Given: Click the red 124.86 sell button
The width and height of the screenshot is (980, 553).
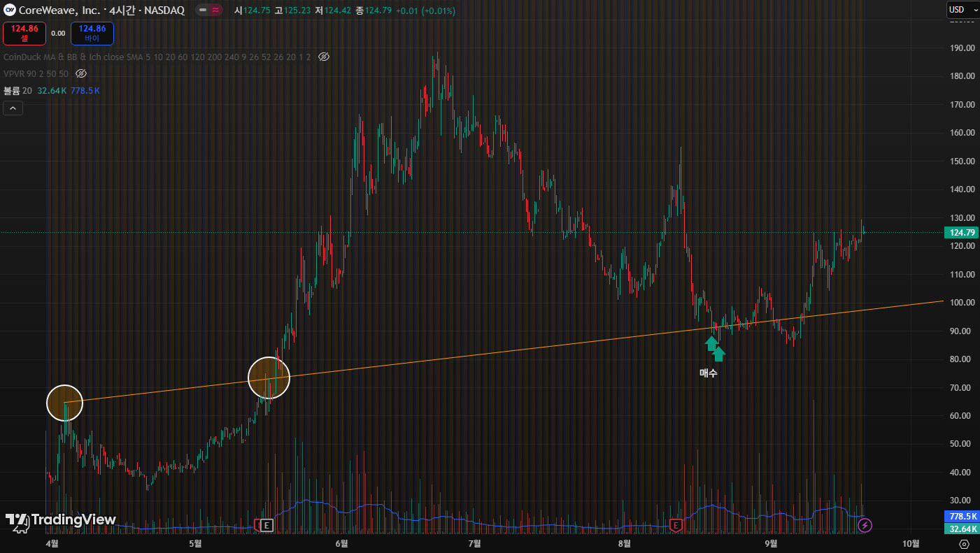Looking at the screenshot, I should (x=24, y=33).
